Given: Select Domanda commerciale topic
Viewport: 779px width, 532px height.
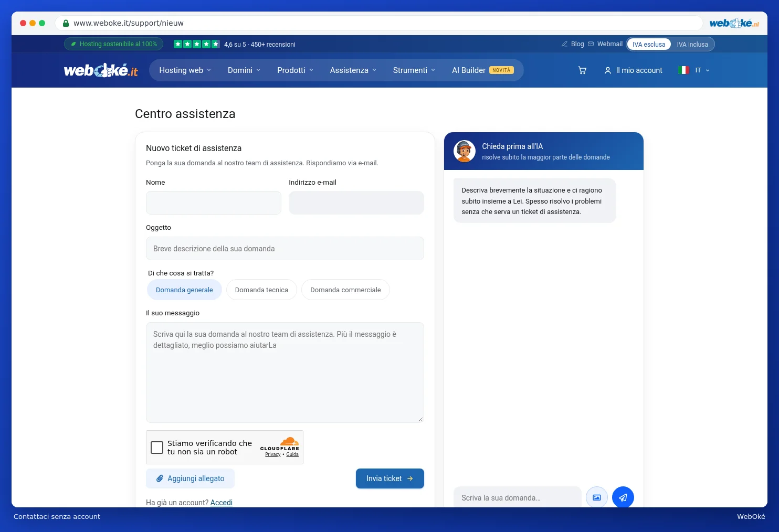Looking at the screenshot, I should point(345,290).
